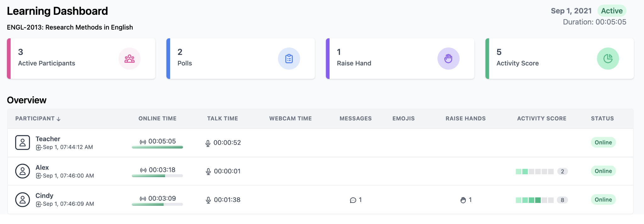The image size is (644, 224).
Task: Click Cindy's round avatar icon
Action: [x=23, y=200]
